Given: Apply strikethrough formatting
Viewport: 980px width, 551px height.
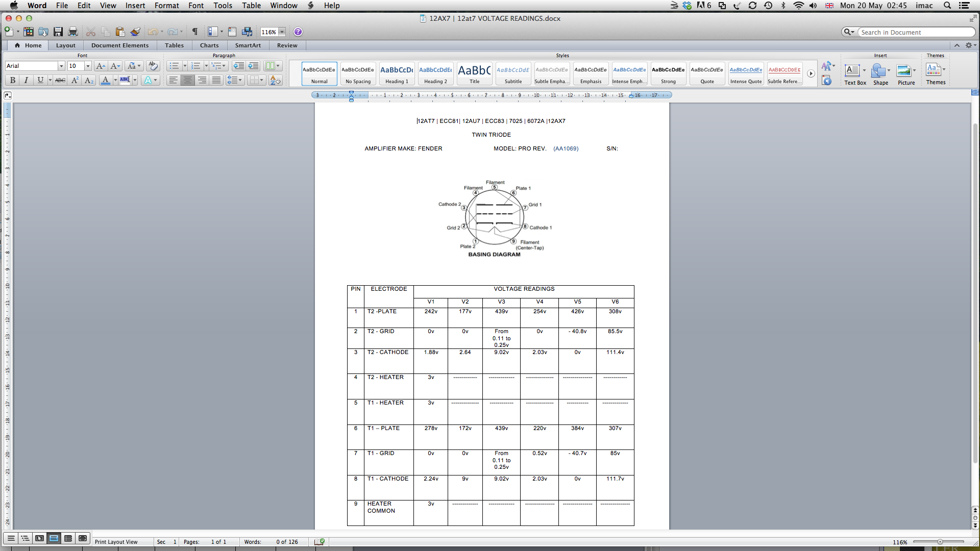Looking at the screenshot, I should coord(60,80).
